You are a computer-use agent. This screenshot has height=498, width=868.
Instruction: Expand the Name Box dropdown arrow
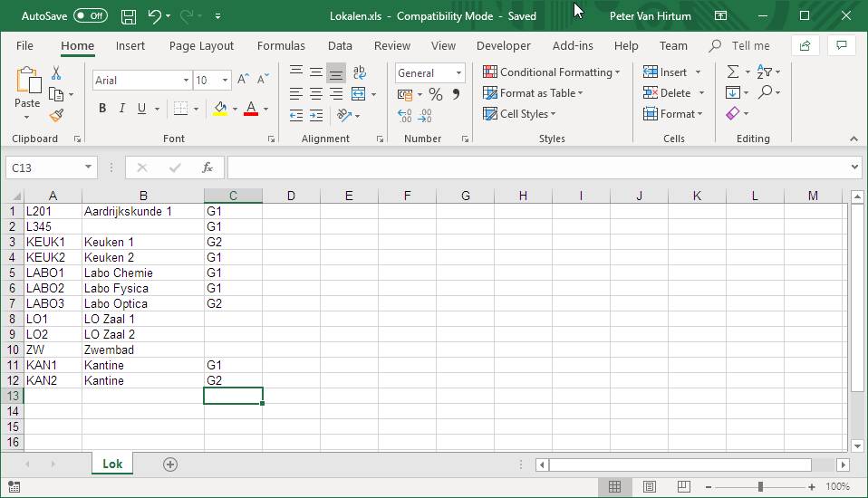(88, 168)
